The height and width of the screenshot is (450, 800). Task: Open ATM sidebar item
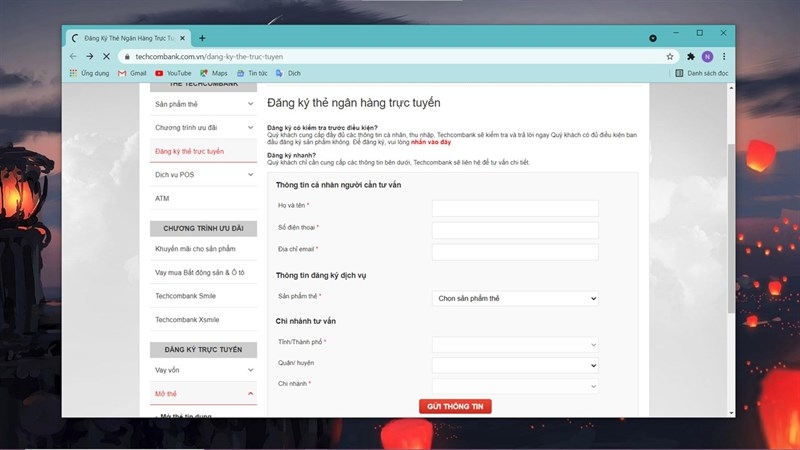204,198
